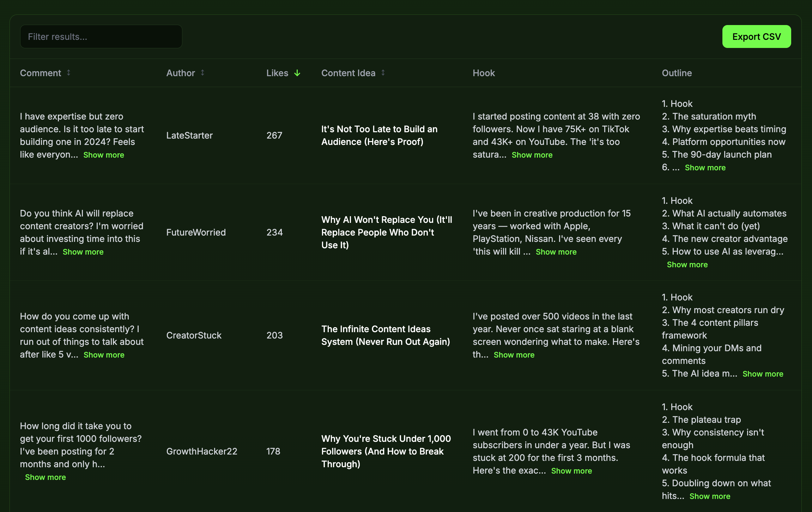The height and width of the screenshot is (512, 812).
Task: Select the 'It's Not Too Late' content idea
Action: (379, 135)
